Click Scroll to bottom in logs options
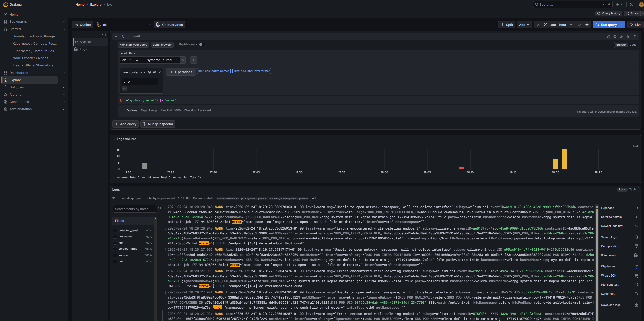644x321 pixels. (x=611, y=217)
